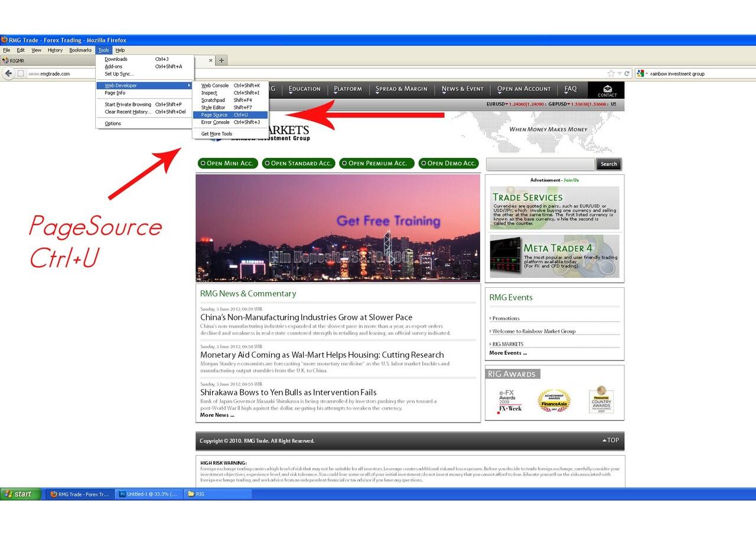
Task: Open the Meta Trader 4 banner
Action: (x=555, y=257)
